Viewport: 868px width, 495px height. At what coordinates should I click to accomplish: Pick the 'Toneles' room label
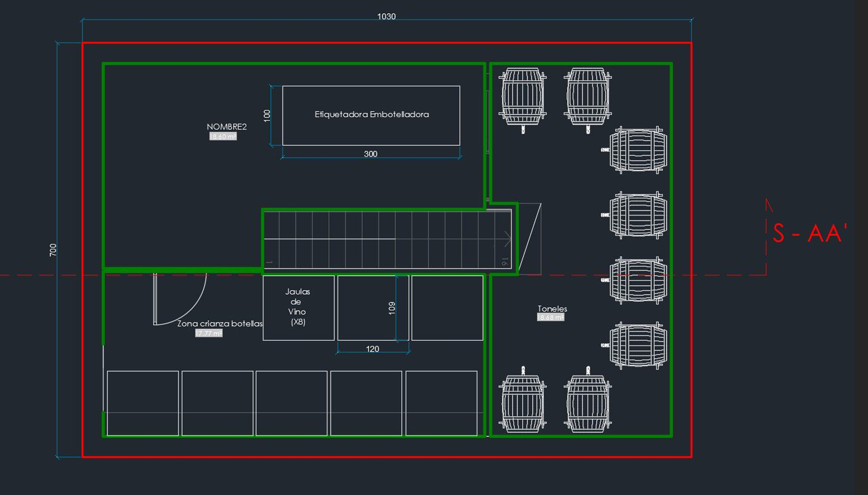552,309
